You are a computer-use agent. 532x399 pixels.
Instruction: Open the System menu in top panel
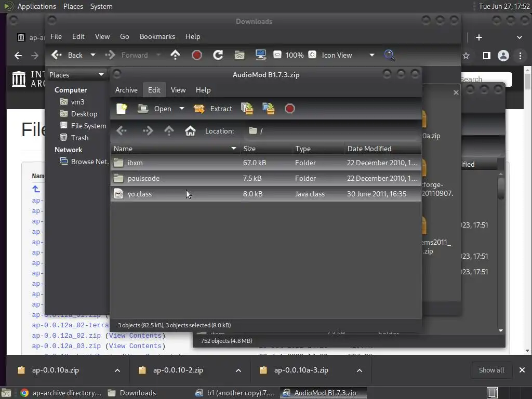point(101,6)
